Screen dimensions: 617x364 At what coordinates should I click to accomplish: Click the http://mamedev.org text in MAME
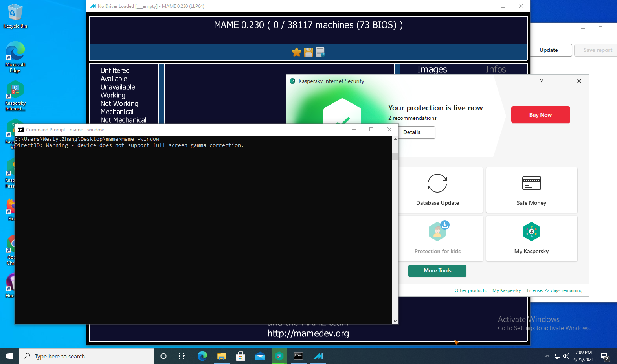308,333
